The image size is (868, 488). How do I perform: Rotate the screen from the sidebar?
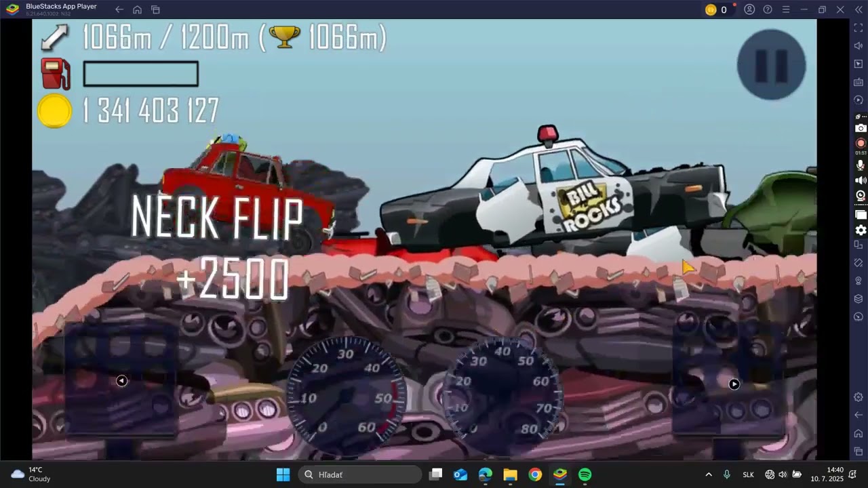pos(859,262)
